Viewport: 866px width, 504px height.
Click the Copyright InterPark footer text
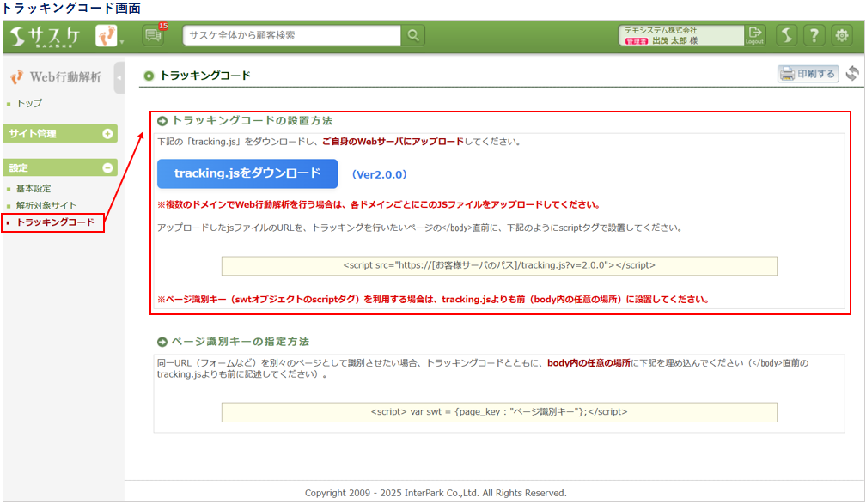(436, 493)
